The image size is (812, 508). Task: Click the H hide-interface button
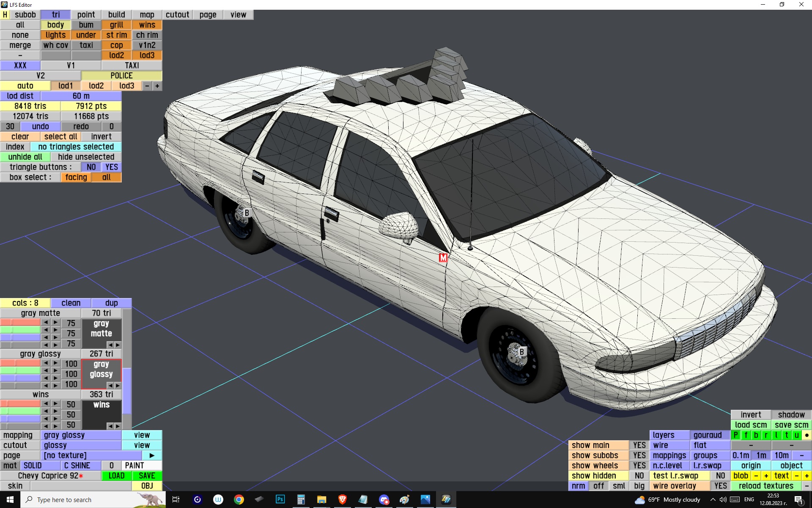click(x=5, y=14)
